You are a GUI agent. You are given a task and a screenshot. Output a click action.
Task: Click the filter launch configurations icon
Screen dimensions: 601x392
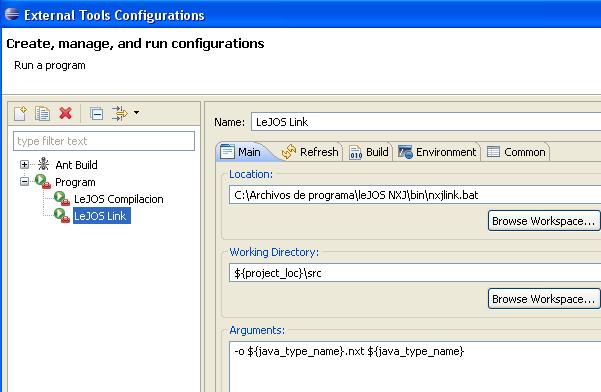120,113
